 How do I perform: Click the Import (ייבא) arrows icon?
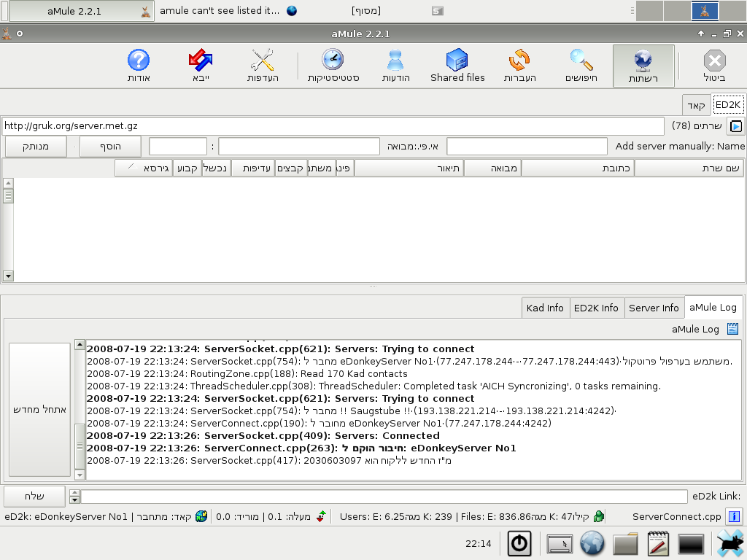coord(200,66)
